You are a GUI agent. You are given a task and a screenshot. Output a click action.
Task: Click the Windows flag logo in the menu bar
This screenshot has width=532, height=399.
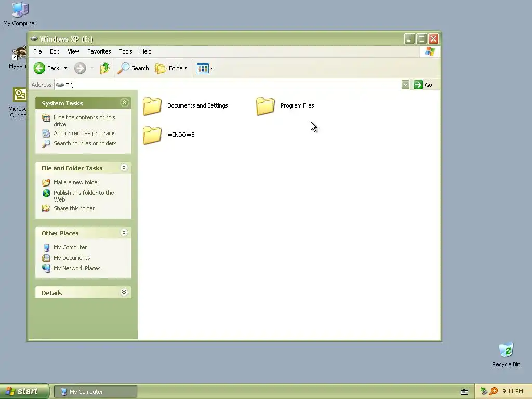coord(430,51)
